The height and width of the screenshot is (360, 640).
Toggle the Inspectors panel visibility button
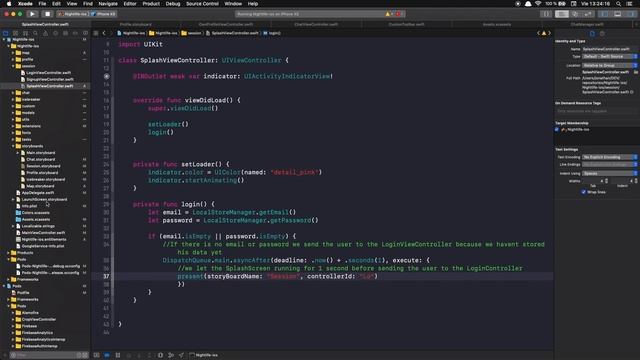pos(631,14)
